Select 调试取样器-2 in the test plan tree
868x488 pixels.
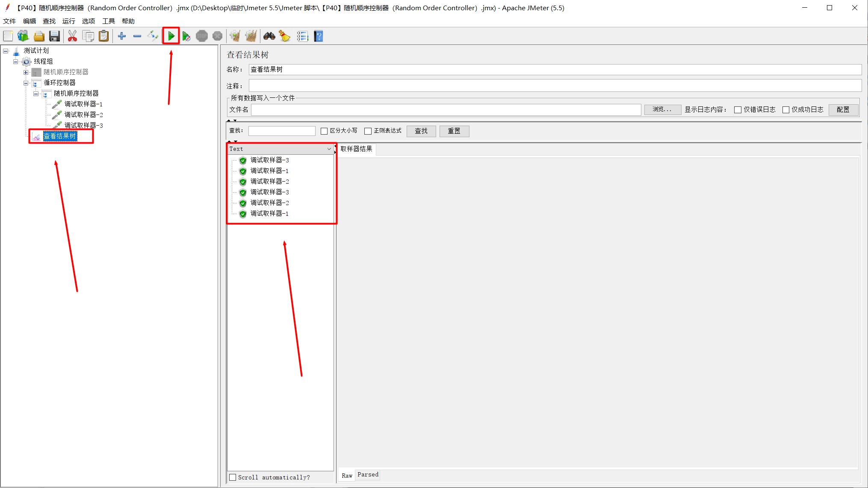click(x=83, y=115)
